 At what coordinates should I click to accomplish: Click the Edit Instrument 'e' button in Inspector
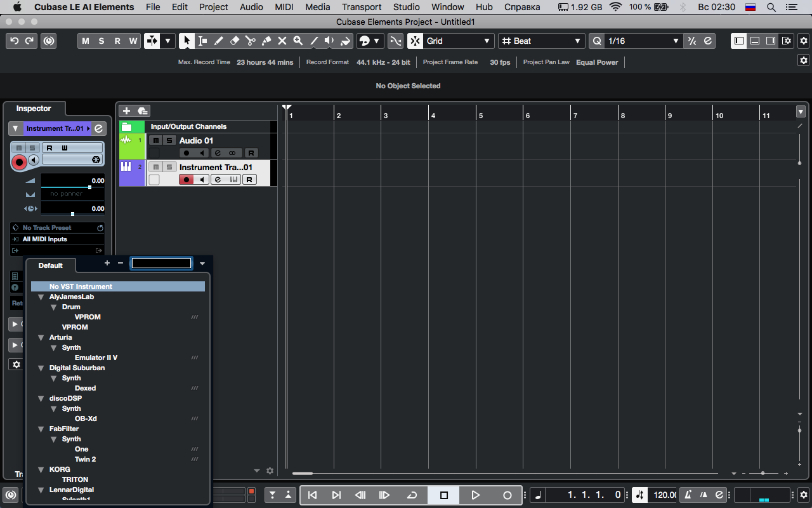(99, 128)
